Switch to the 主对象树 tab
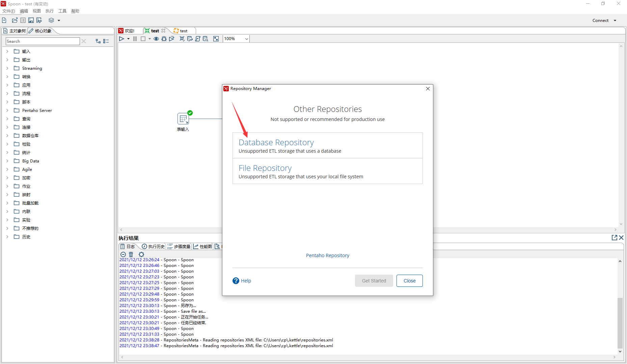 pyautogui.click(x=15, y=31)
